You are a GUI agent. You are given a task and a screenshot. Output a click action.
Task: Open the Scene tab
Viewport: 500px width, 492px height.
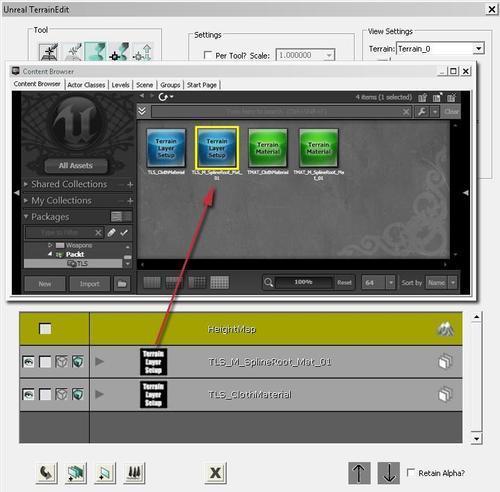coord(144,85)
